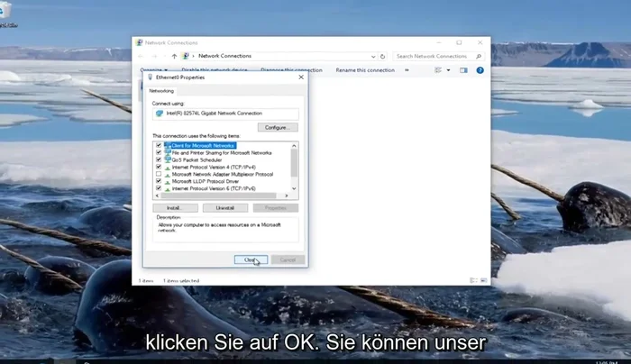
Task: Select the Client for Microsoft Networks icon
Action: 168,145
